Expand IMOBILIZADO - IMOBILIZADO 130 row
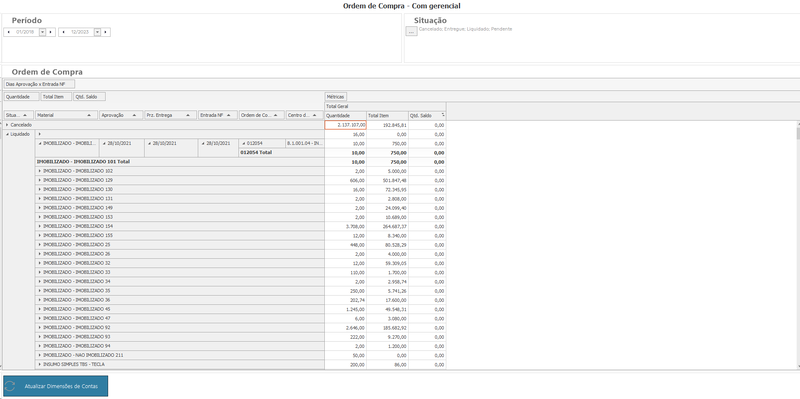The image size is (800, 399). coord(40,189)
